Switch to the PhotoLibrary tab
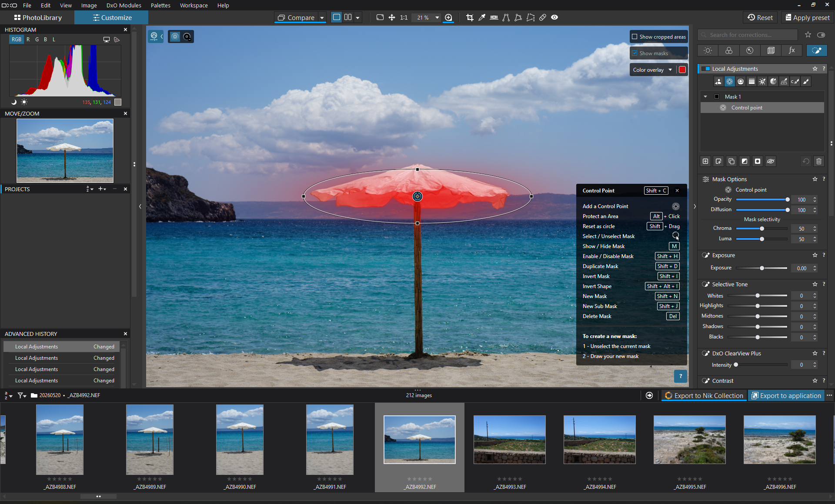Screen dimensions: 835x504 (x=37, y=18)
